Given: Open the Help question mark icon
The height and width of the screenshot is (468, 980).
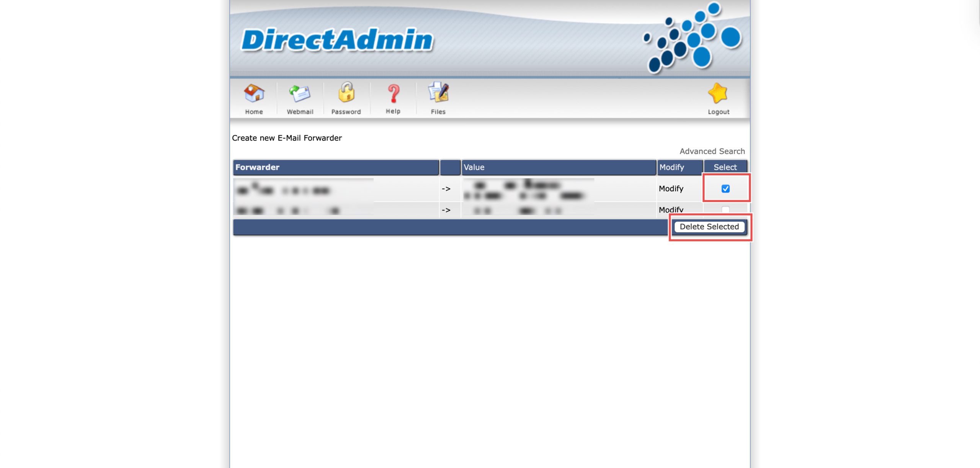Looking at the screenshot, I should pyautogui.click(x=393, y=93).
